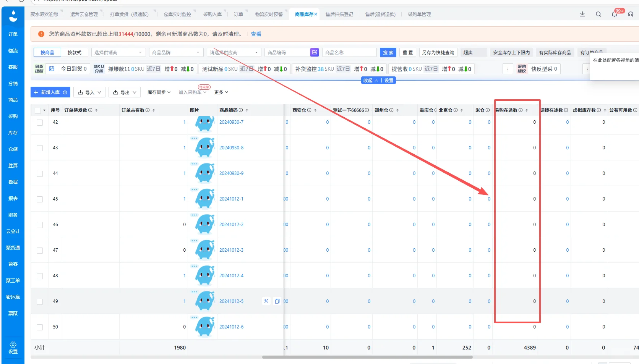Expand the 库存同步 dropdown
639x364 pixels.
[159, 92]
